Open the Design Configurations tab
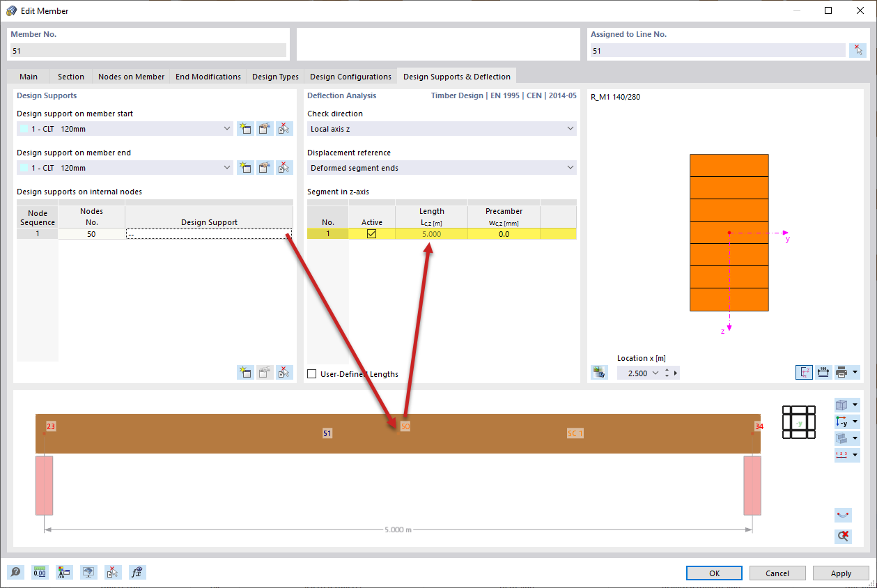 350,77
